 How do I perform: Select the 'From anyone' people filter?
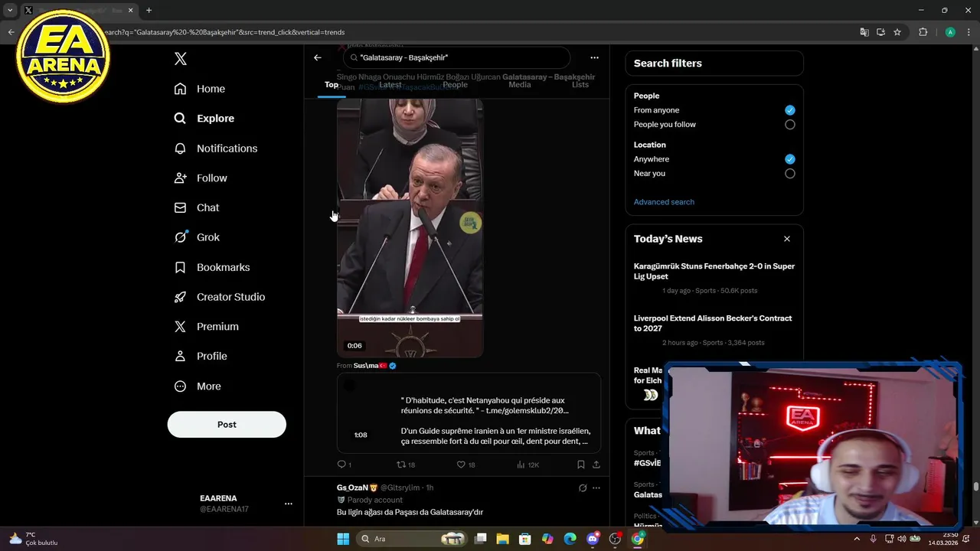click(x=790, y=110)
